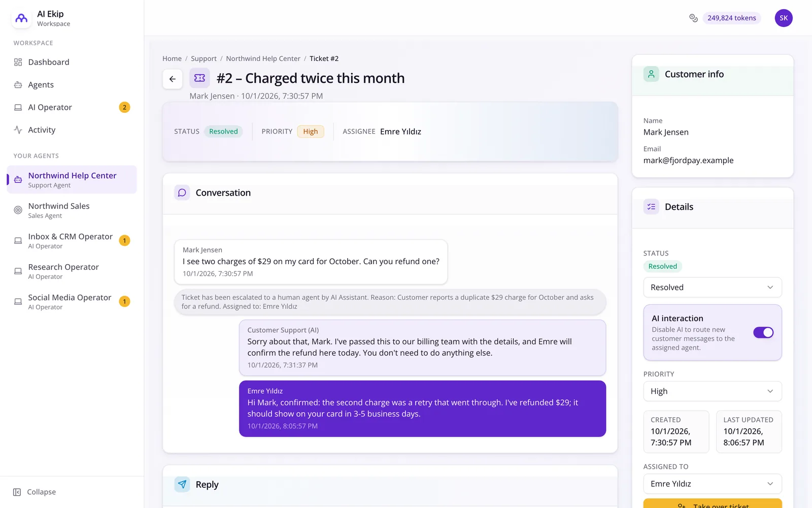812x508 pixels.
Task: Click Mark Jensen's message bubble
Action: (311, 262)
